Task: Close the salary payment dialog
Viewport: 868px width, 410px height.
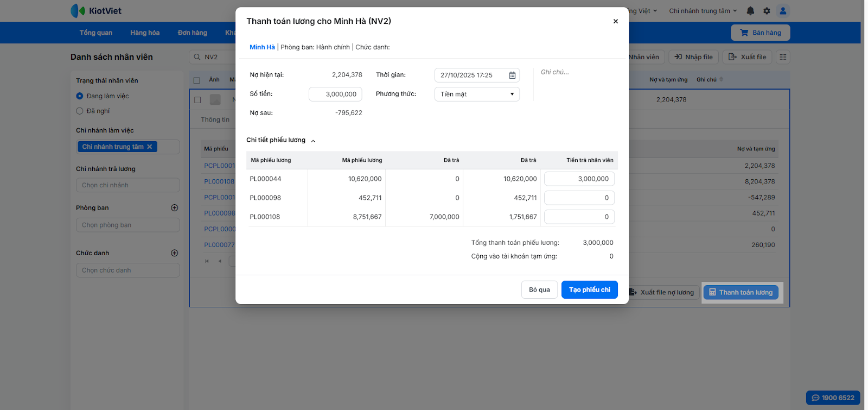Action: coord(615,21)
